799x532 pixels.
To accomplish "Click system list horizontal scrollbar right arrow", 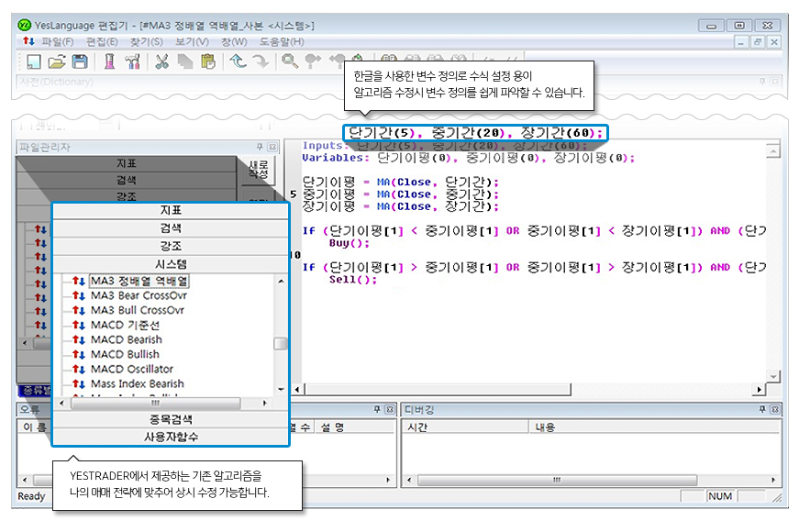I will pos(264,403).
